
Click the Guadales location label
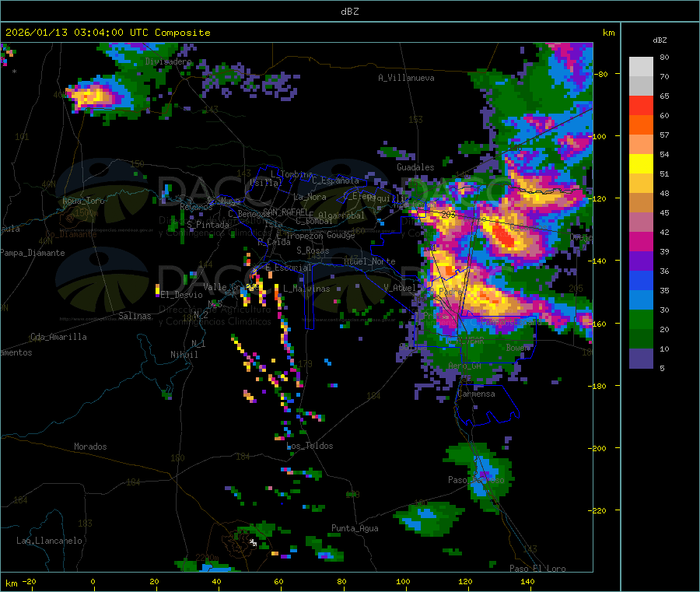pyautogui.click(x=415, y=167)
